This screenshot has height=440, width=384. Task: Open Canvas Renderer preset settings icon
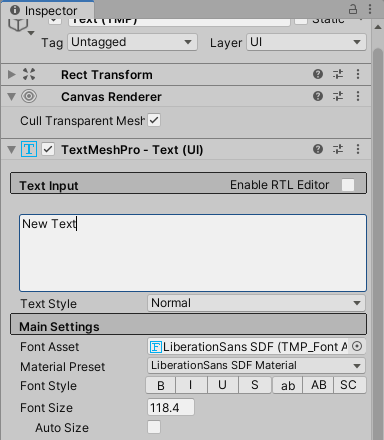[x=338, y=96]
